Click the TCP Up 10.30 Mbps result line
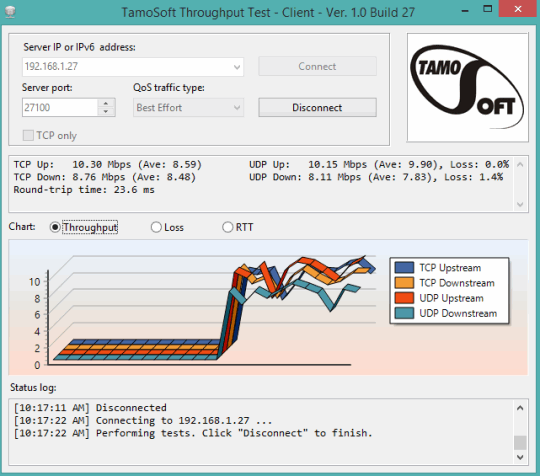Viewport: 540px width, 476px height. point(107,165)
